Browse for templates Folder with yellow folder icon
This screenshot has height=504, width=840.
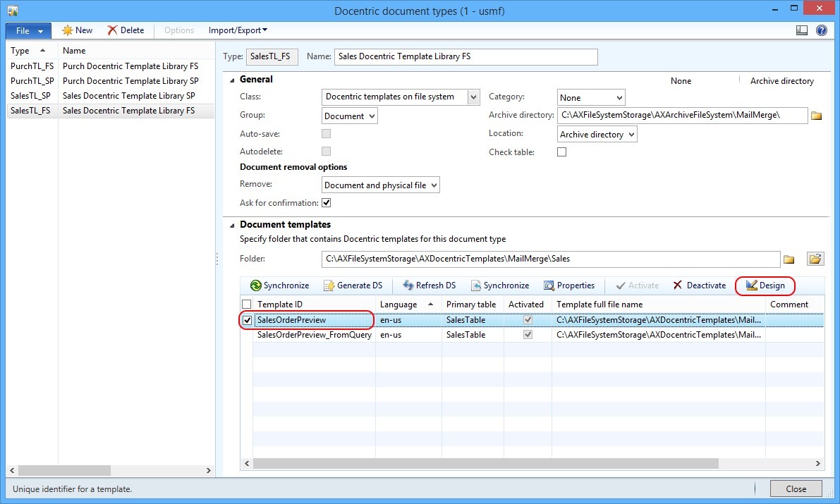pos(789,259)
